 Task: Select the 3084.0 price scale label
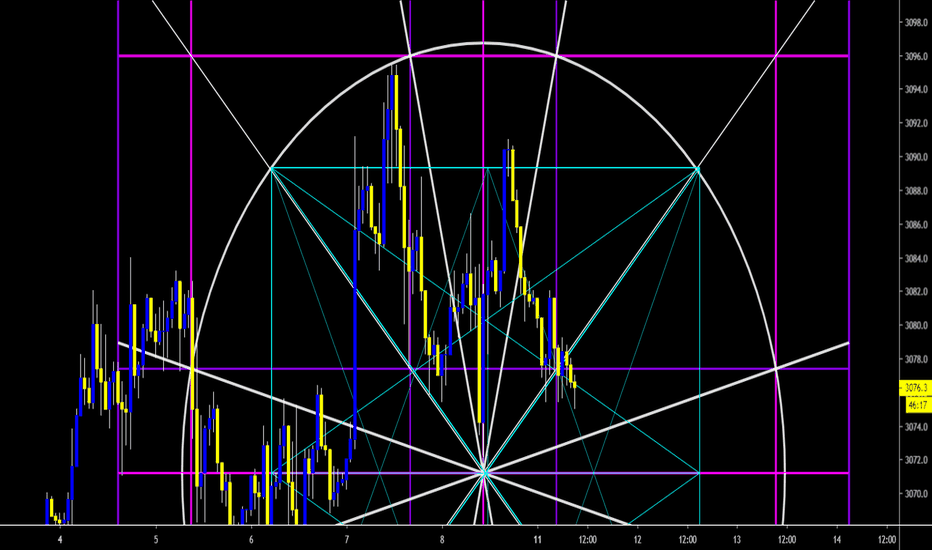(916, 259)
